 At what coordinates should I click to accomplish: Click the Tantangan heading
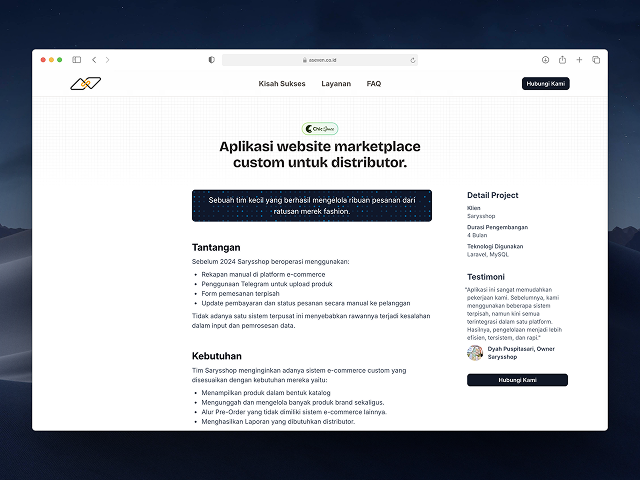216,247
